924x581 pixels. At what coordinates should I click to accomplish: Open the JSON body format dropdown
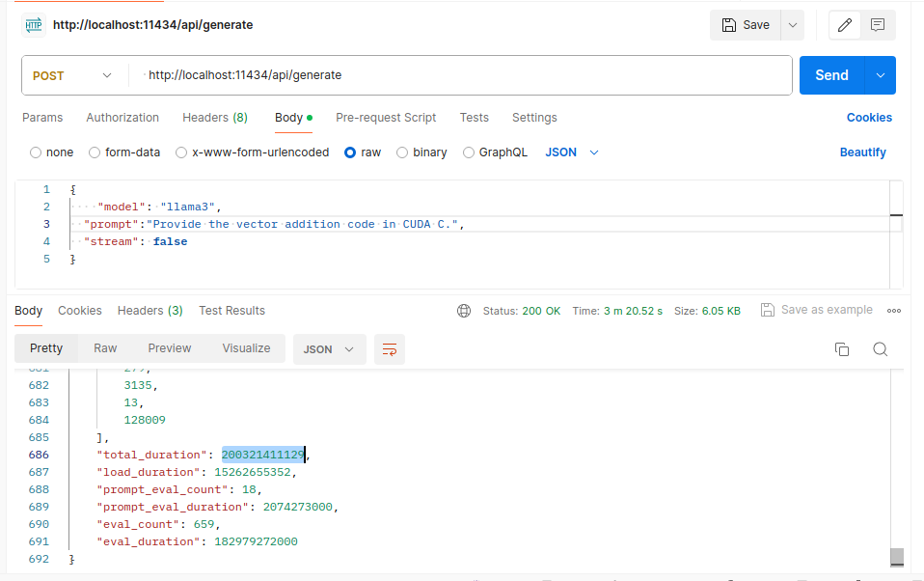pyautogui.click(x=571, y=152)
